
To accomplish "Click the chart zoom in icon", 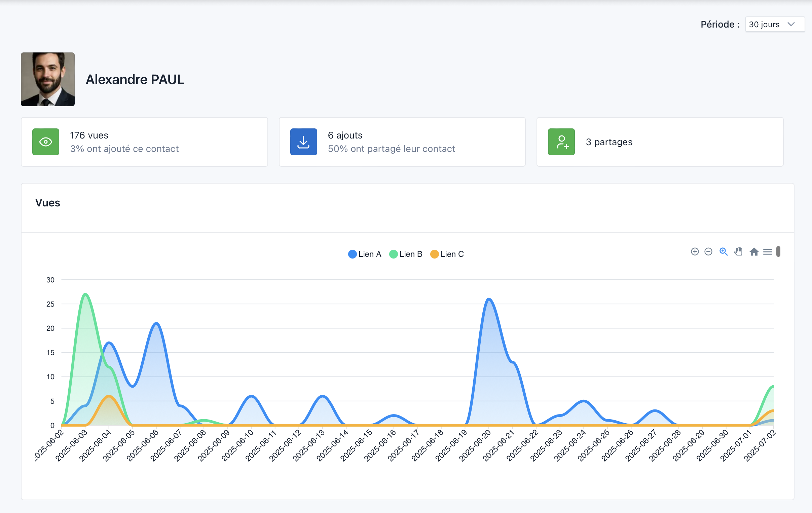I will pos(695,252).
